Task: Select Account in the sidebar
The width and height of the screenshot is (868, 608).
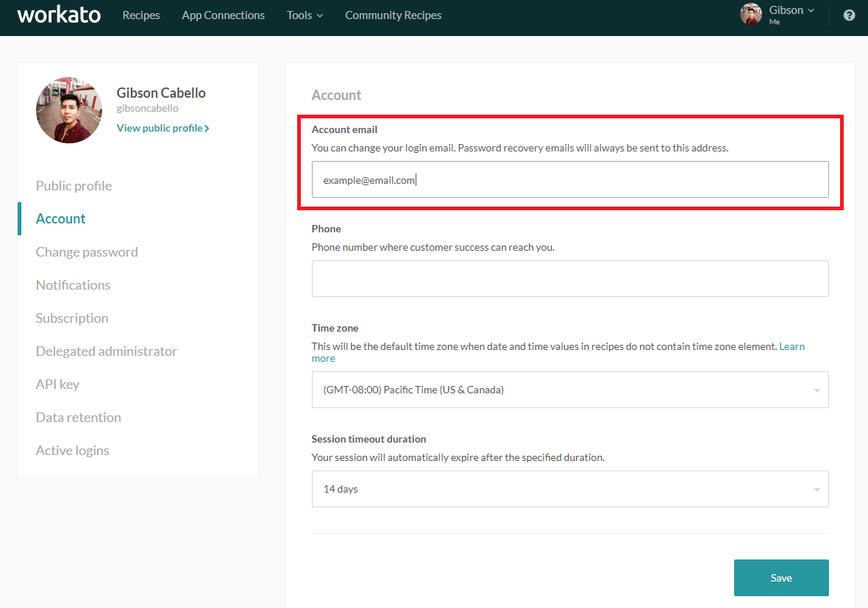Action: pos(60,218)
